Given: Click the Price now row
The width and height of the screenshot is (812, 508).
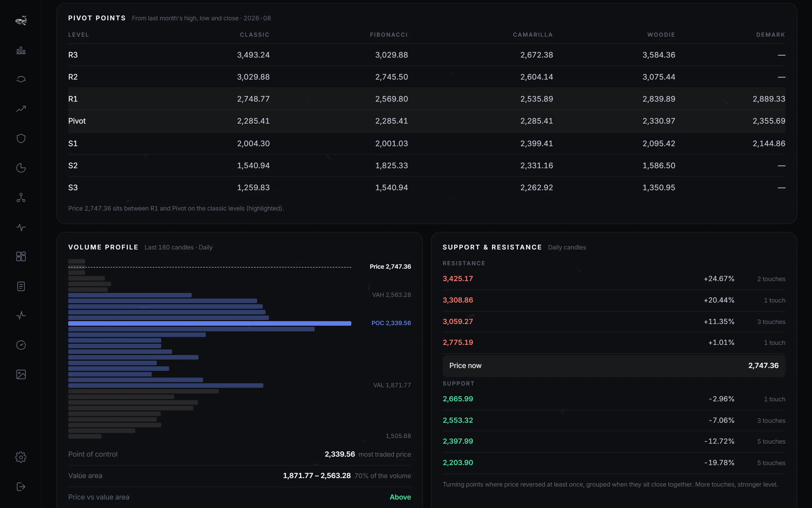Looking at the screenshot, I should pos(614,365).
